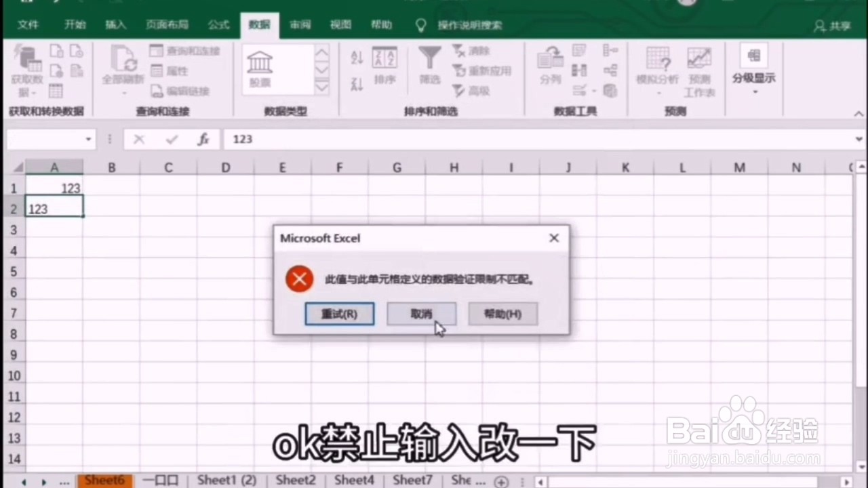This screenshot has height=488, width=868.
Task: Click the consolidate icon
Action: [x=610, y=51]
